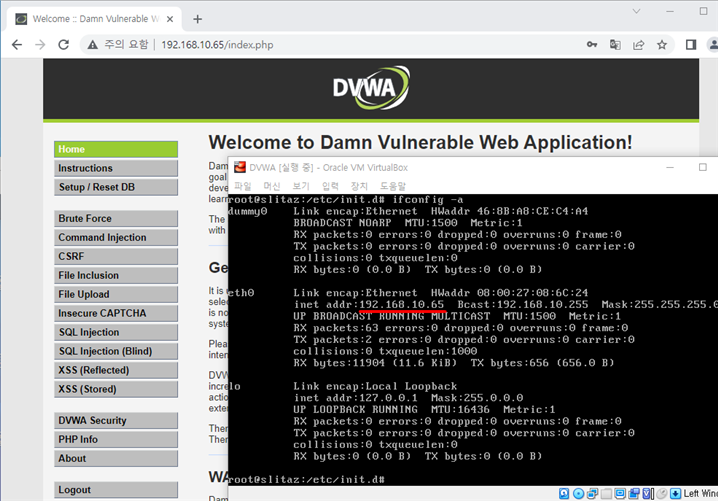Open the 입력 menu in VirtualBox

(x=330, y=186)
